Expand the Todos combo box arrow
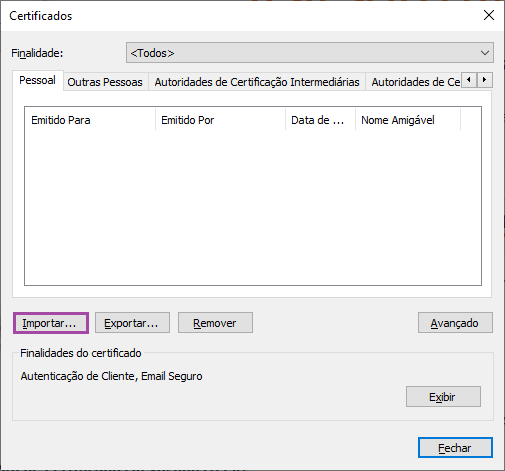This screenshot has width=505, height=471. click(x=485, y=53)
